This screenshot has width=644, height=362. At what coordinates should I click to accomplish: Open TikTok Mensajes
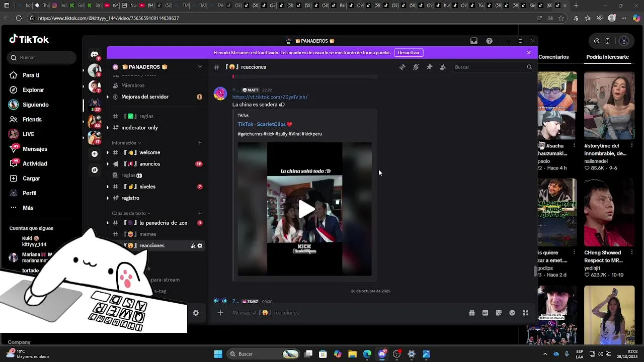35,149
